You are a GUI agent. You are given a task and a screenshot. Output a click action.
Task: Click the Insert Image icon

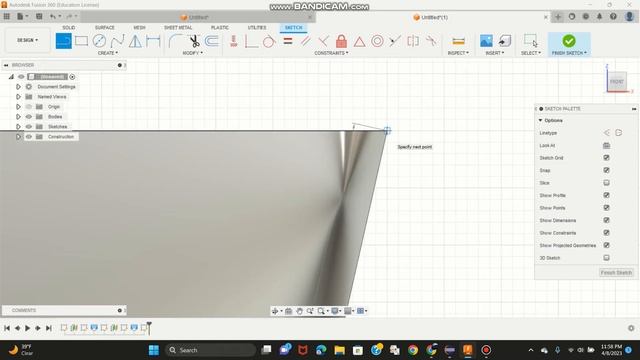pos(486,41)
